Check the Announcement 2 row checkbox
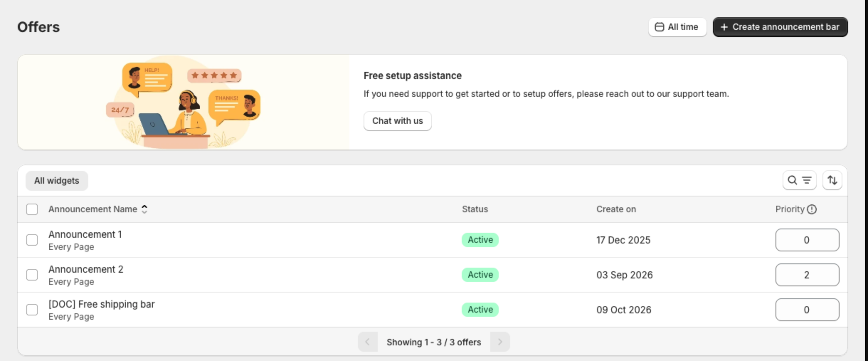The width and height of the screenshot is (868, 361). pyautogui.click(x=32, y=275)
